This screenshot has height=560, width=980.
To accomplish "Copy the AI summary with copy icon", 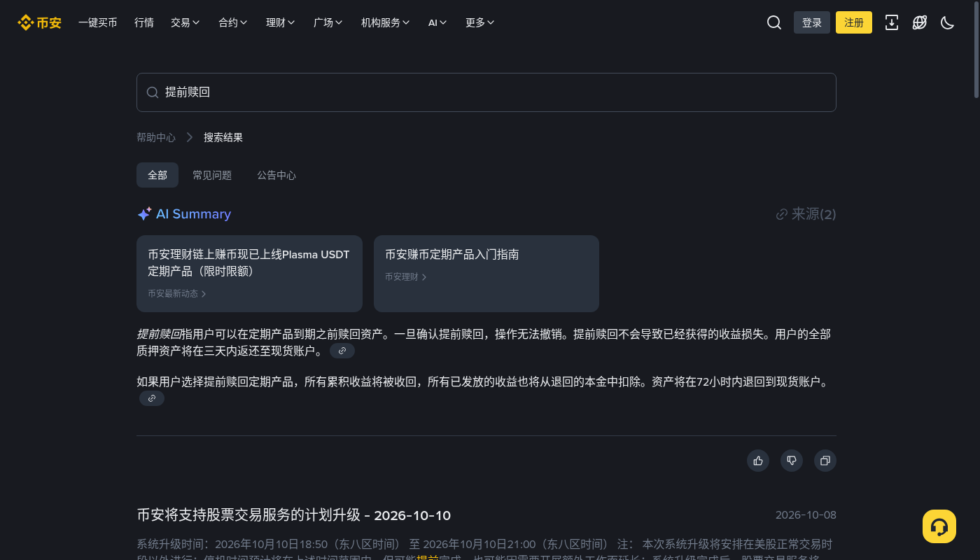I will [x=825, y=461].
